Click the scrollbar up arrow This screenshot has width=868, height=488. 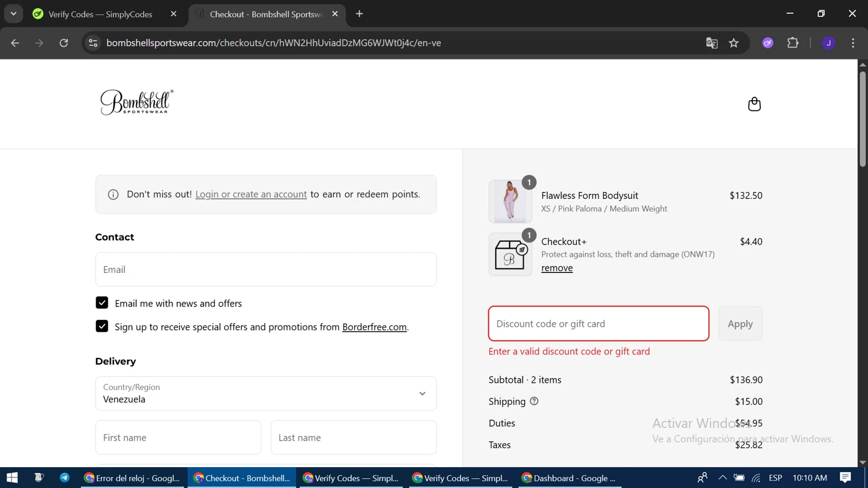click(x=863, y=64)
